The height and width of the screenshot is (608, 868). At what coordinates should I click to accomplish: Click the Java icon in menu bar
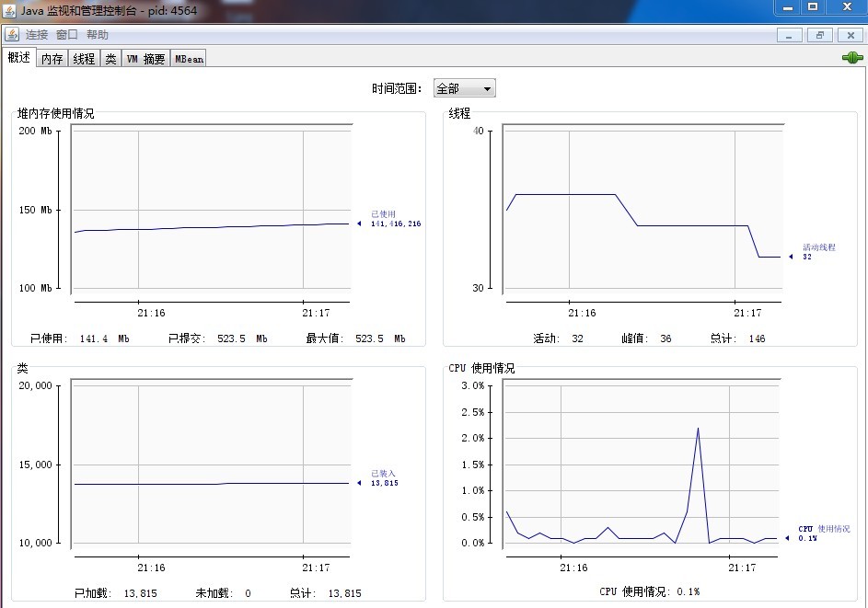click(12, 34)
